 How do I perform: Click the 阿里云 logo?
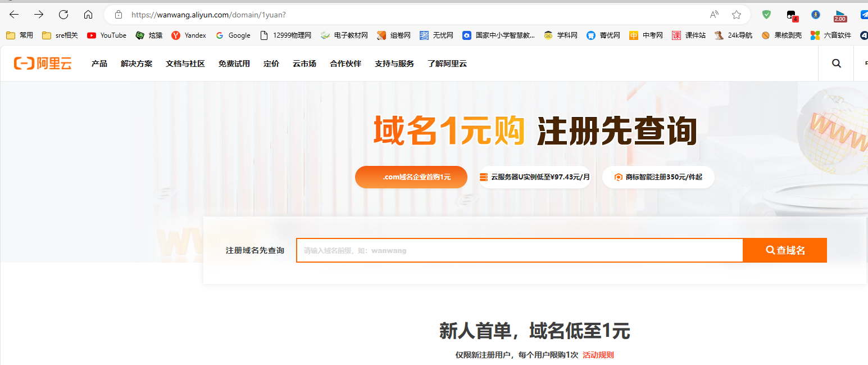click(x=43, y=64)
